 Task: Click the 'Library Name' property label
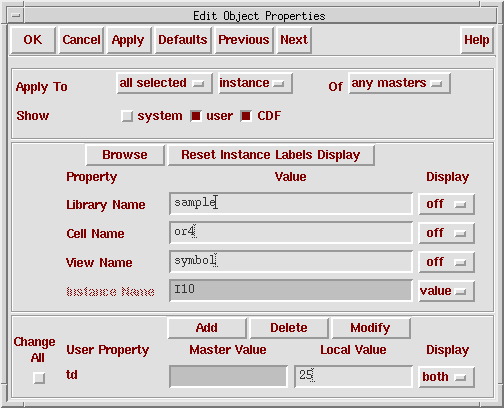coord(106,205)
